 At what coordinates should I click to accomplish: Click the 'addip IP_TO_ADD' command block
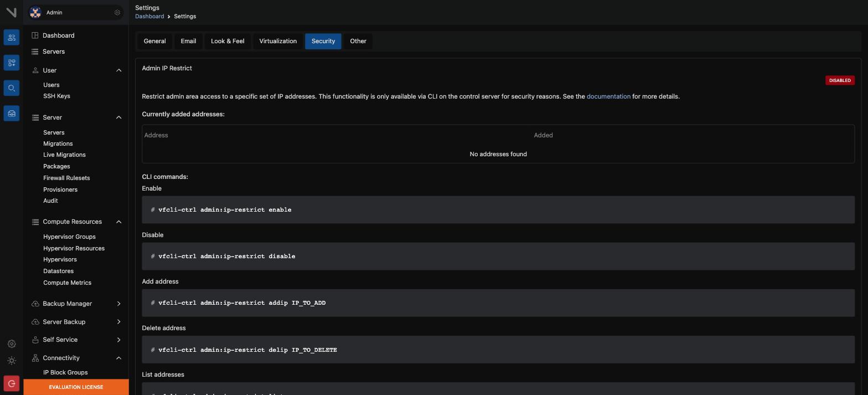tap(498, 302)
